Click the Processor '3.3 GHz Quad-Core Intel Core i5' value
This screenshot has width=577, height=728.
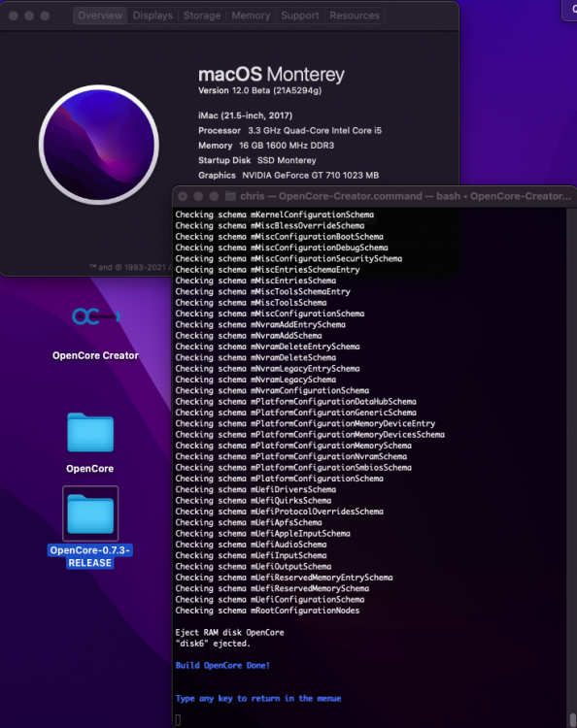click(315, 130)
